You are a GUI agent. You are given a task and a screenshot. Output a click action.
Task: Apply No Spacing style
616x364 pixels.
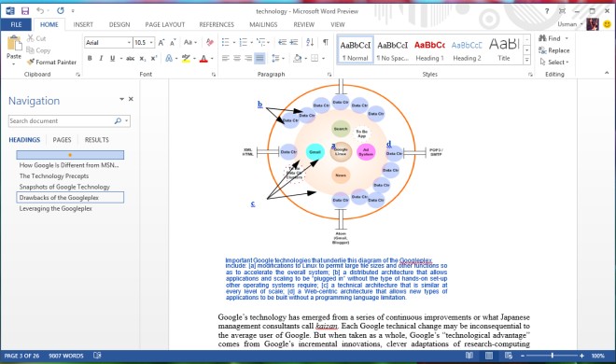point(393,49)
